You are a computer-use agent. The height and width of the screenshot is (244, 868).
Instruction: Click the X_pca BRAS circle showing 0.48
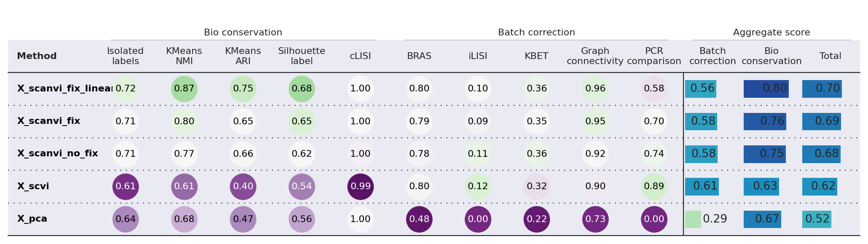pyautogui.click(x=419, y=219)
